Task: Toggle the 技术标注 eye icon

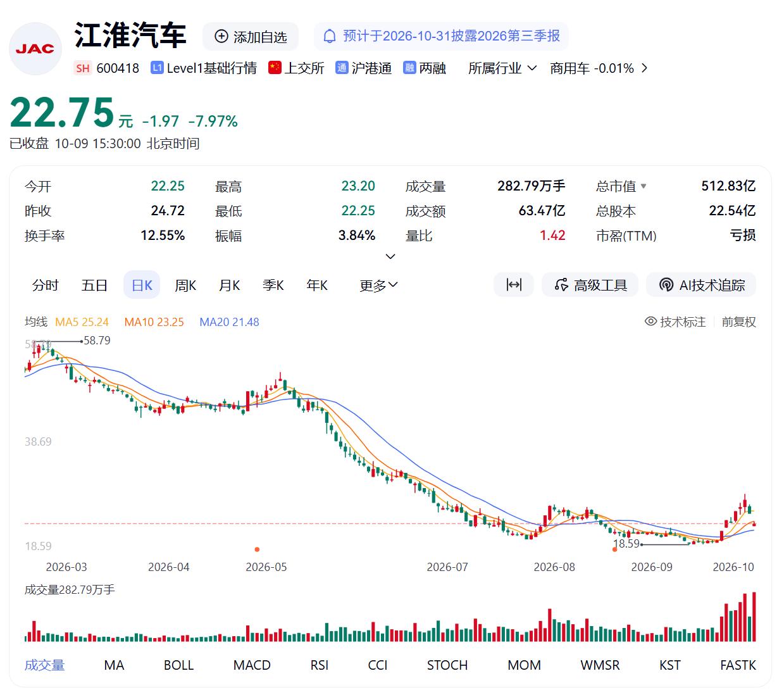Action: tap(650, 322)
